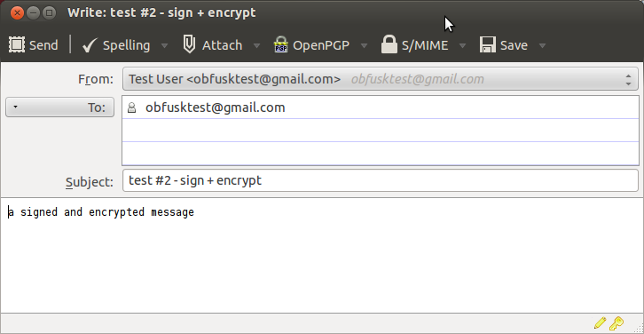The width and height of the screenshot is (644, 334).
Task: Toggle the encryption key icon in the status bar
Action: click(617, 323)
